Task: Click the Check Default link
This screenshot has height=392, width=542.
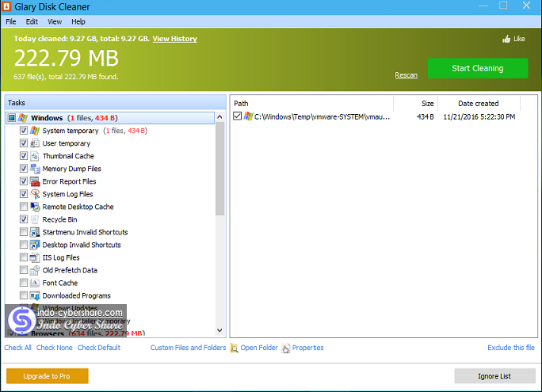Action: tap(99, 348)
